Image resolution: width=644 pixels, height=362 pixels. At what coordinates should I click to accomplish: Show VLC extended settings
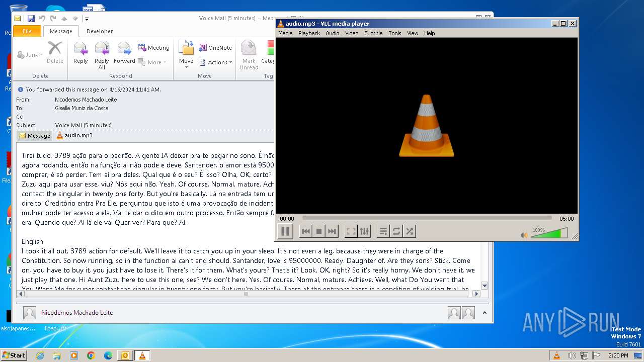tap(364, 231)
